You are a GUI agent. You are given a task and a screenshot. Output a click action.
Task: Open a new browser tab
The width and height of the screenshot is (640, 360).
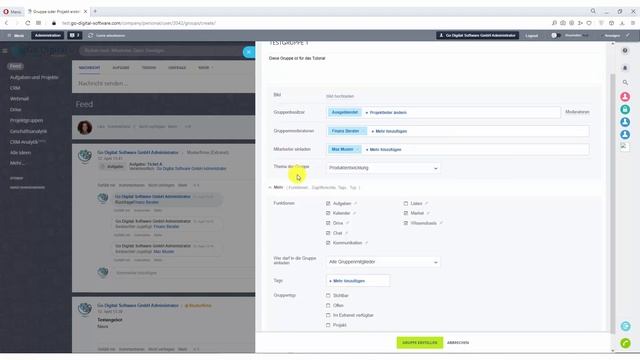(95, 11)
